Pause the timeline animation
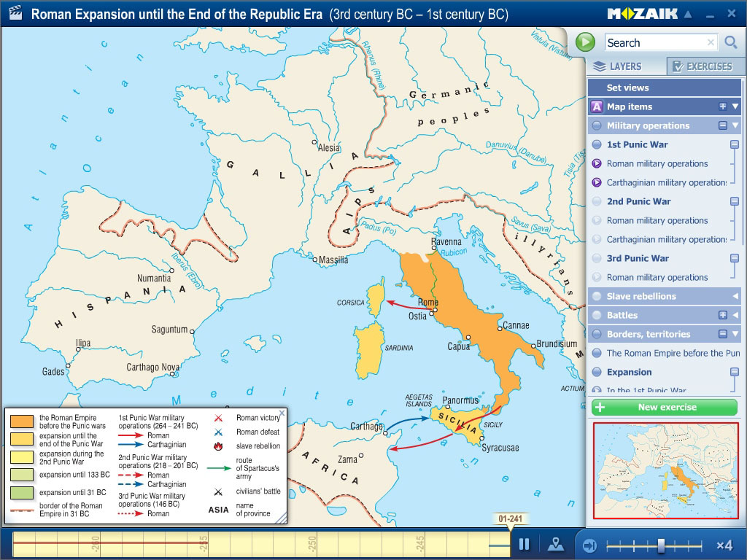The width and height of the screenshot is (747, 560). pyautogui.click(x=524, y=544)
